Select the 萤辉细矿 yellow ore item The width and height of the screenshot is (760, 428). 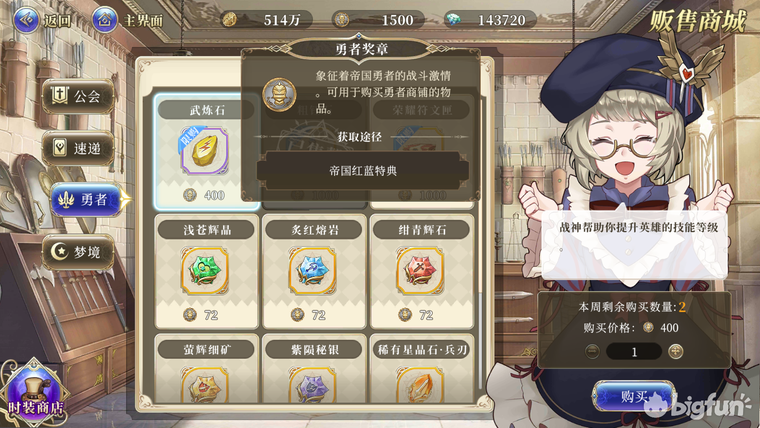coord(205,384)
